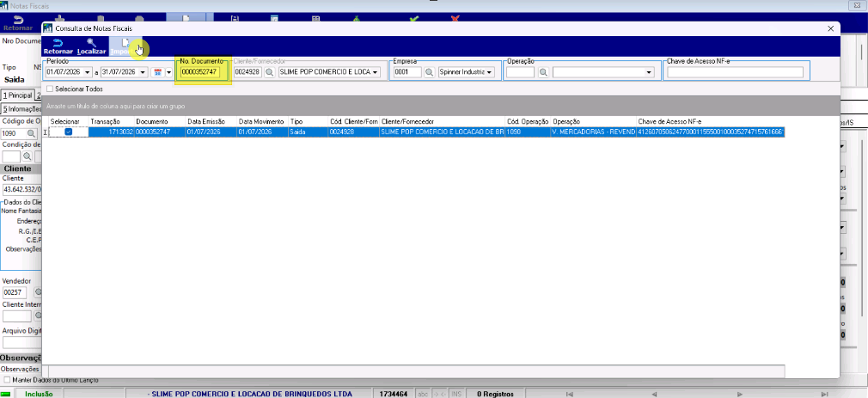Screen dimensions: 868x398
Task: Click grid cell SLIME POP COMERCIO E LOCACAO
Action: tap(442, 132)
